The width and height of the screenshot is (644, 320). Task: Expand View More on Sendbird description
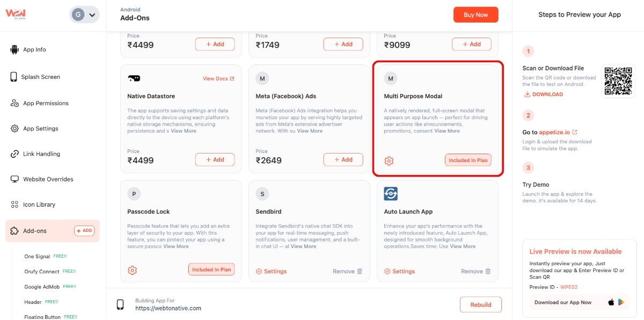303,246
